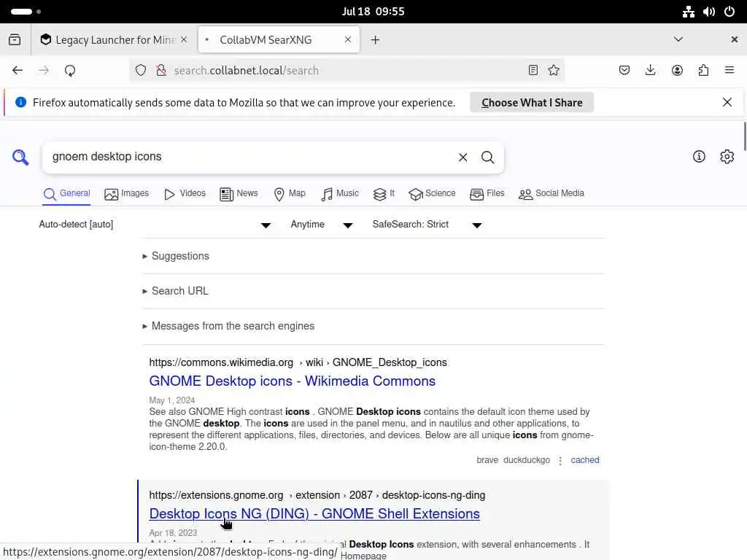747x560 pixels.
Task: Select the General search category
Action: (66, 194)
